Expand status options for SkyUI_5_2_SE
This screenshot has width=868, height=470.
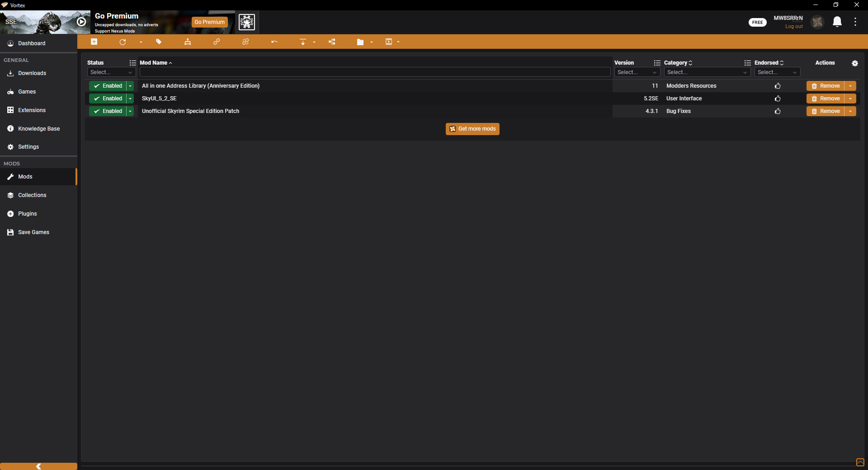click(x=130, y=99)
